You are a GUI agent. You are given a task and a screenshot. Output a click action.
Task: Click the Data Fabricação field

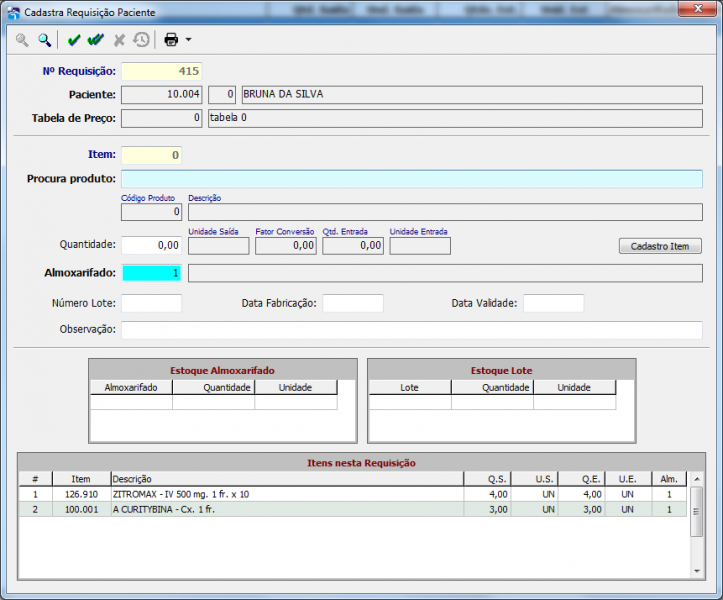353,303
